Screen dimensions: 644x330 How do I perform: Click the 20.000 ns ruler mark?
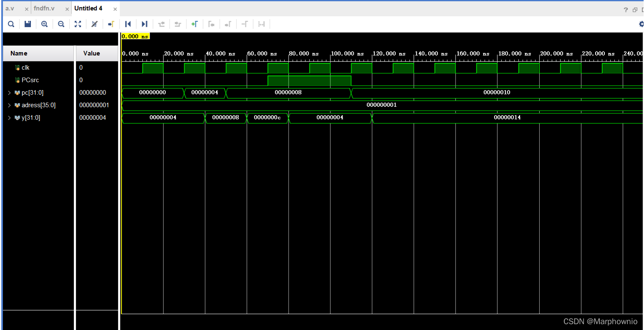pos(179,54)
